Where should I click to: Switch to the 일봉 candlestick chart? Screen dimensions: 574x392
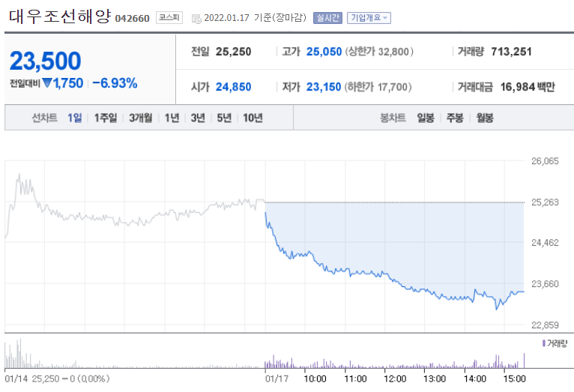click(x=426, y=118)
